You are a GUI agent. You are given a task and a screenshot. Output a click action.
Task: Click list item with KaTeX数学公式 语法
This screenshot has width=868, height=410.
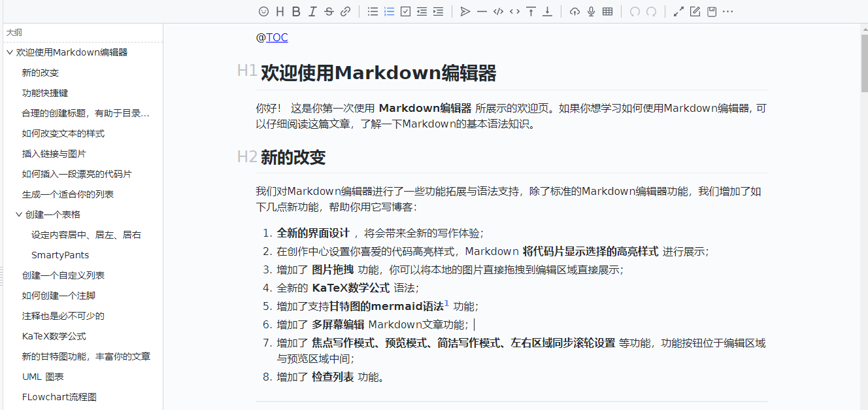pos(348,288)
